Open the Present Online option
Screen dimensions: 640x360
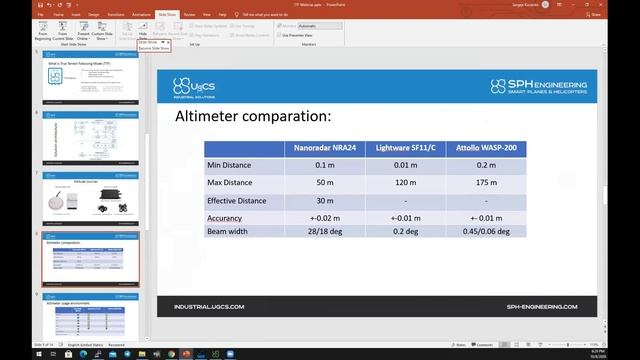(83, 31)
